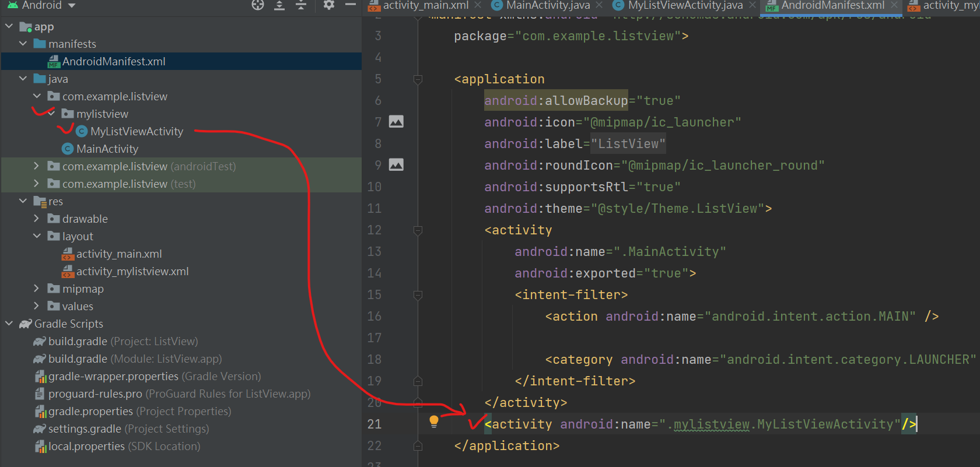
Task: Select gradle.properties (Project Properties)
Action: tap(139, 411)
